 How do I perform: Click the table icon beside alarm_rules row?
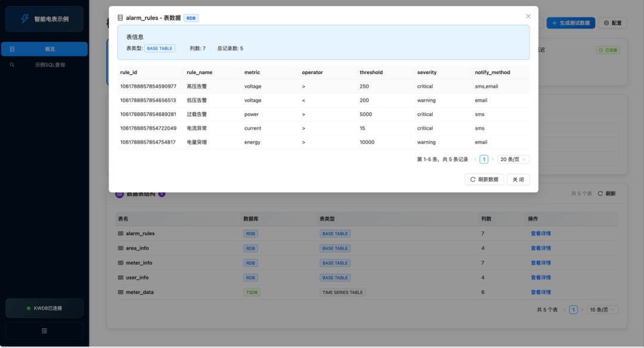point(120,233)
